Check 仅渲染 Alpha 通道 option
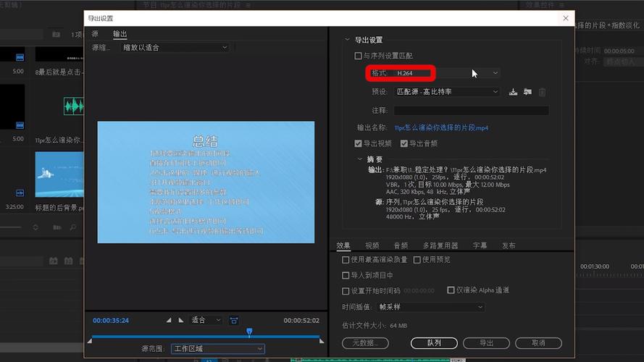This screenshot has width=644, height=362. point(451,290)
